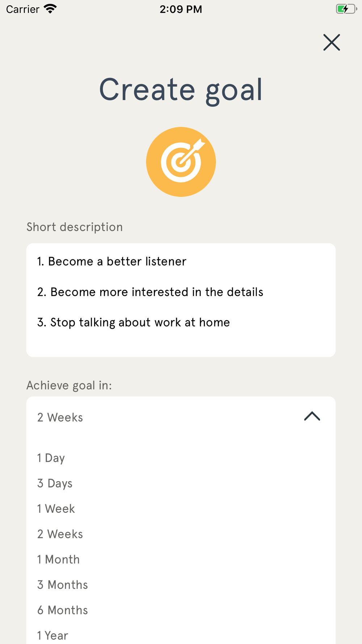
Task: Select the 1 Day option
Action: [51, 458]
